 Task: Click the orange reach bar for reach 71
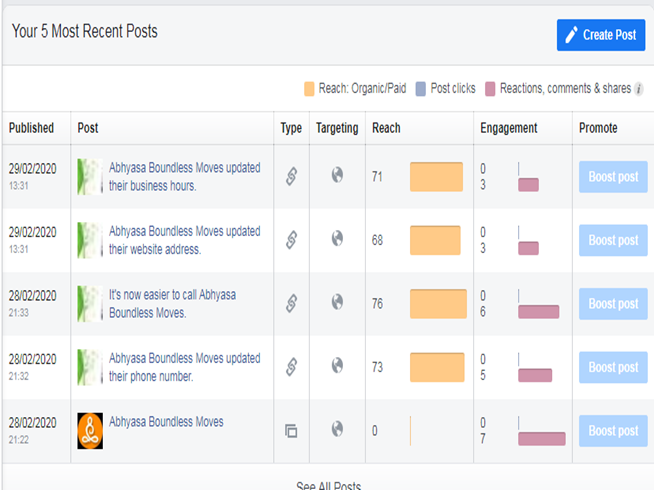[436, 177]
